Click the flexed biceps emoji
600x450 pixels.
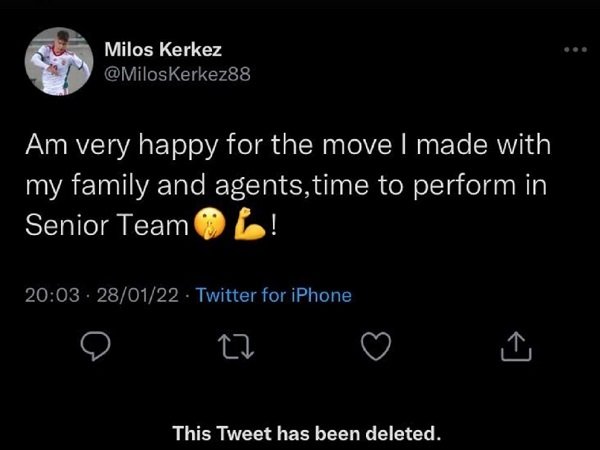[x=245, y=227]
